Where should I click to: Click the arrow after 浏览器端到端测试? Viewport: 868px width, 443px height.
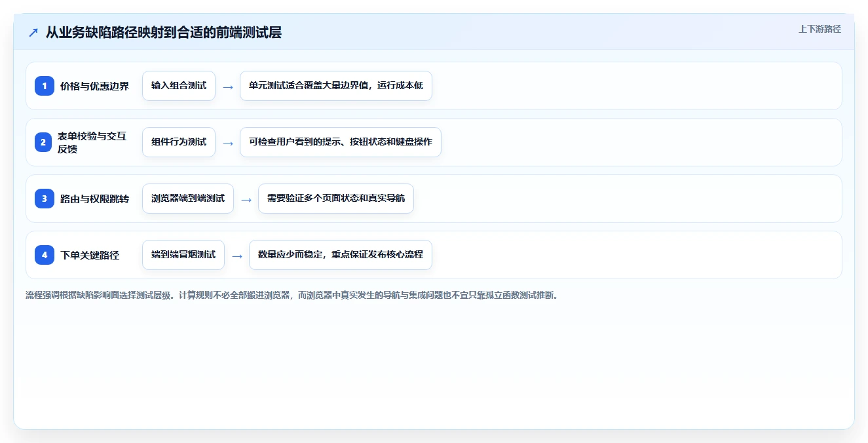[x=246, y=199]
